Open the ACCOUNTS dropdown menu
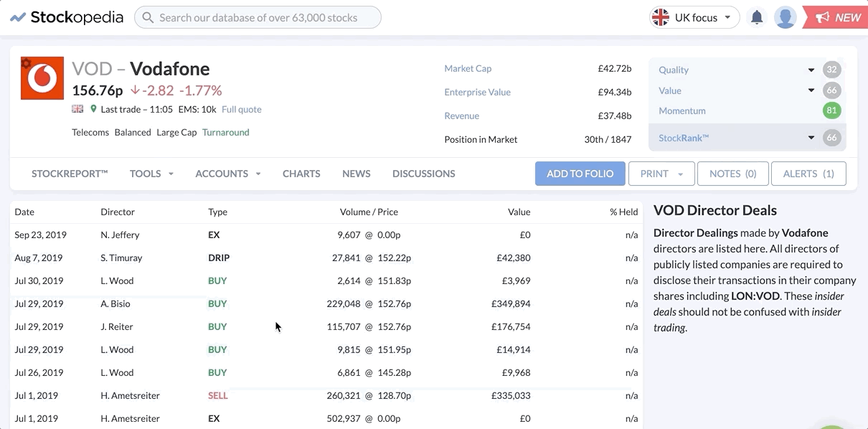 227,174
